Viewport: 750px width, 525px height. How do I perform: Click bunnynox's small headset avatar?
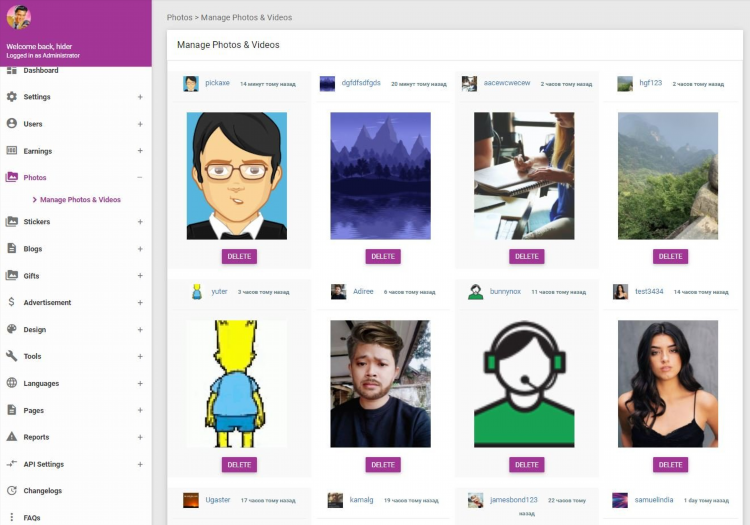click(475, 292)
